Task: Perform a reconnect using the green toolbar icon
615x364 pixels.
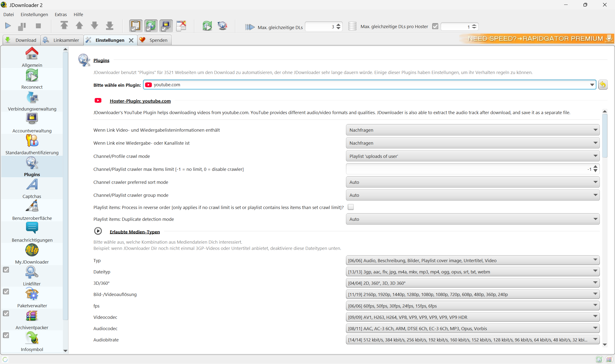Action: [207, 26]
